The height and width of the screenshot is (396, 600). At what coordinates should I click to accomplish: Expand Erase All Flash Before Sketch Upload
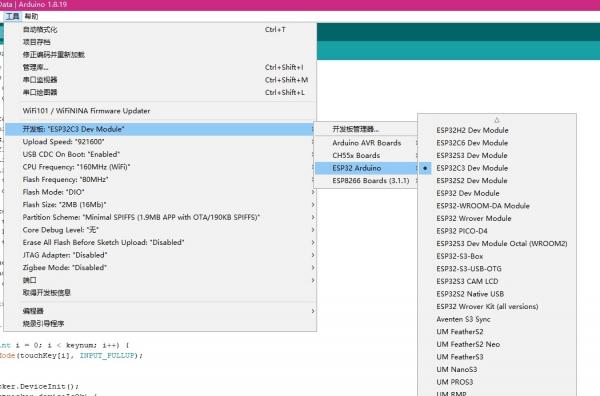point(160,243)
